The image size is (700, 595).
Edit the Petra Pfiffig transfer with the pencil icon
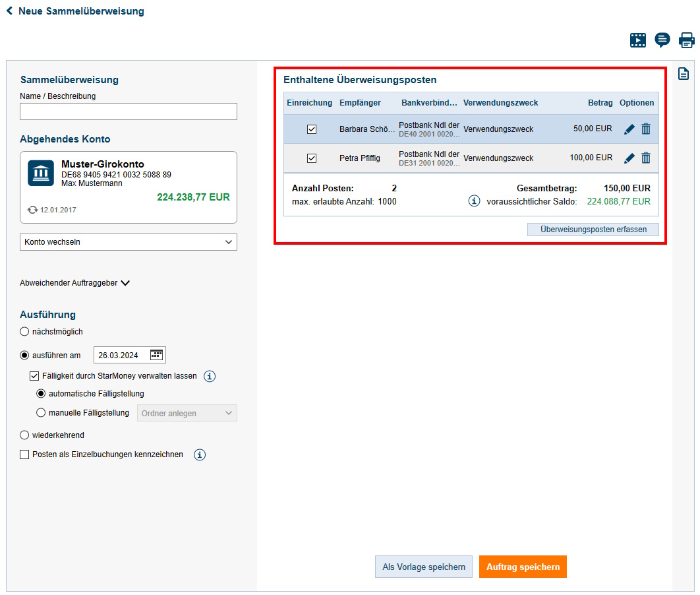(629, 158)
